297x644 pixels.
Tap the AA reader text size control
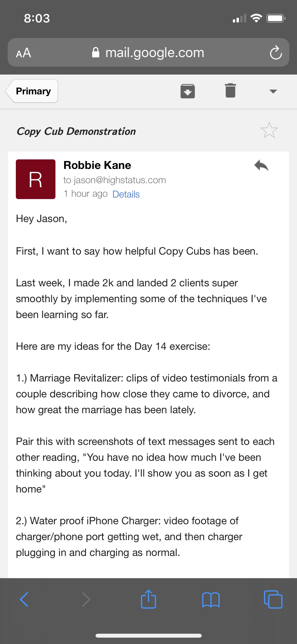23,53
